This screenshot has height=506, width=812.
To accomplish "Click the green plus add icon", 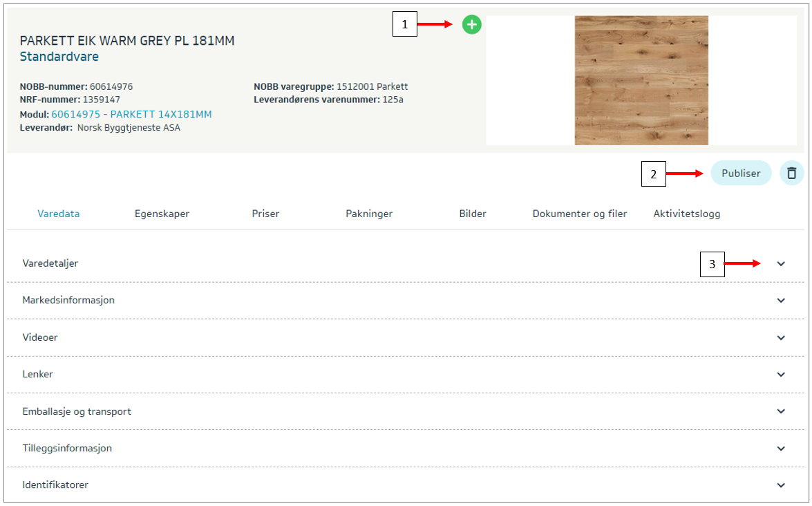I will (x=472, y=26).
